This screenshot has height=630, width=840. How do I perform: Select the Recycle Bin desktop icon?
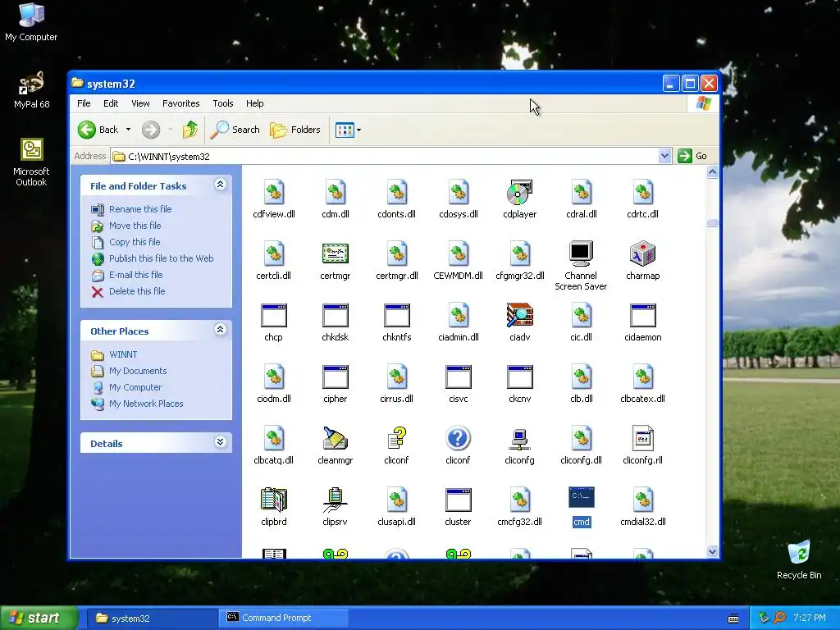click(799, 559)
